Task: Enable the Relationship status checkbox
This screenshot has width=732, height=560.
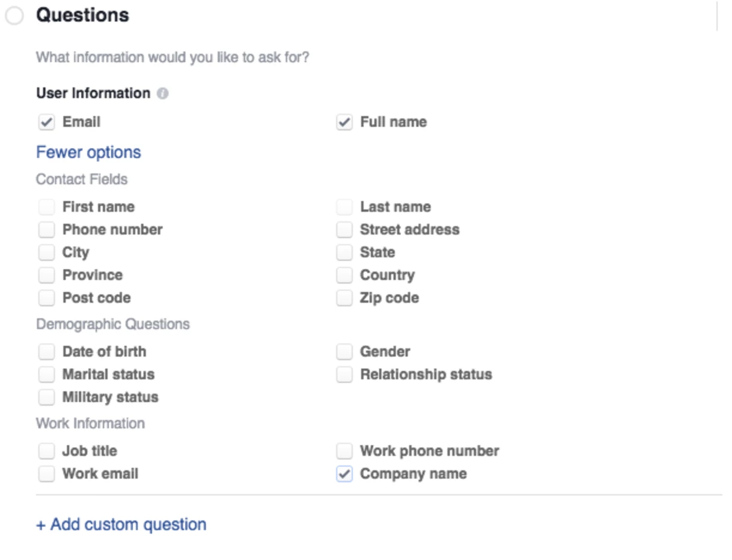Action: (x=344, y=375)
